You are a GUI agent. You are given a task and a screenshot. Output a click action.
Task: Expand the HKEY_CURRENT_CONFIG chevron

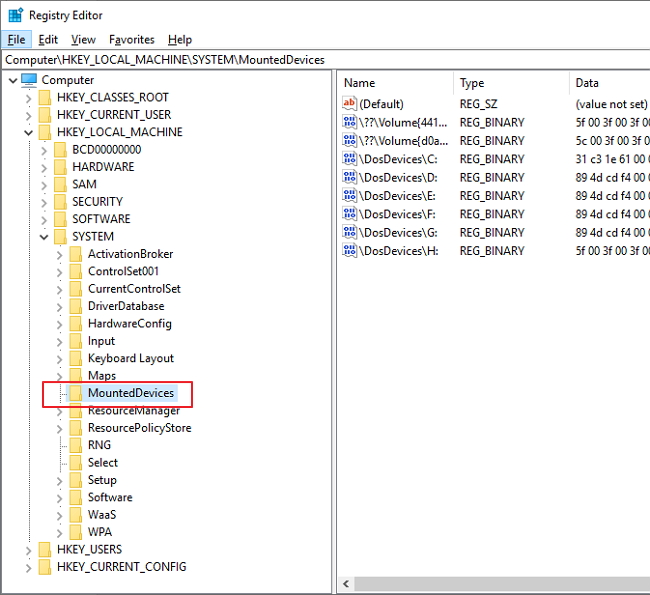[28, 568]
